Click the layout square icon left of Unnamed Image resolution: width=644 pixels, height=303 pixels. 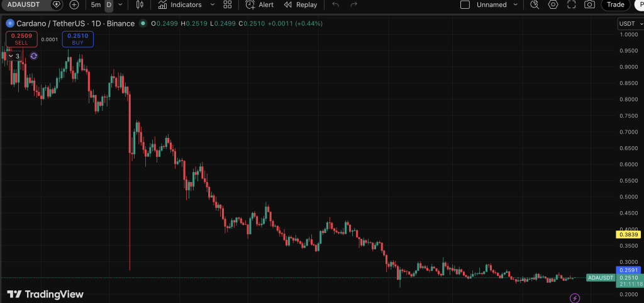coord(465,5)
